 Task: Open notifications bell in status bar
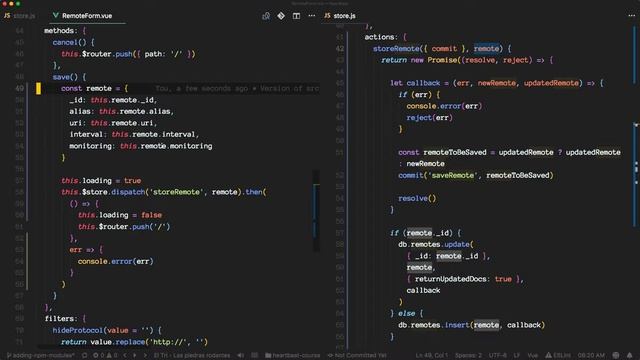pyautogui.click(x=630, y=356)
